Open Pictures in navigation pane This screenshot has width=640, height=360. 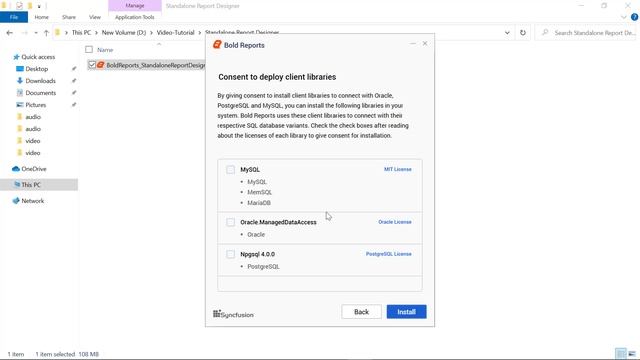click(36, 105)
